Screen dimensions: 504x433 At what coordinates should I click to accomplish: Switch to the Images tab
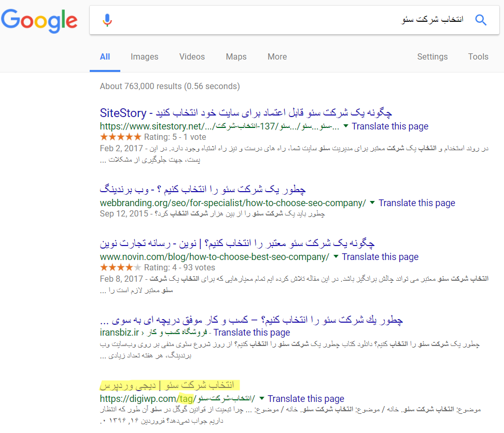144,57
